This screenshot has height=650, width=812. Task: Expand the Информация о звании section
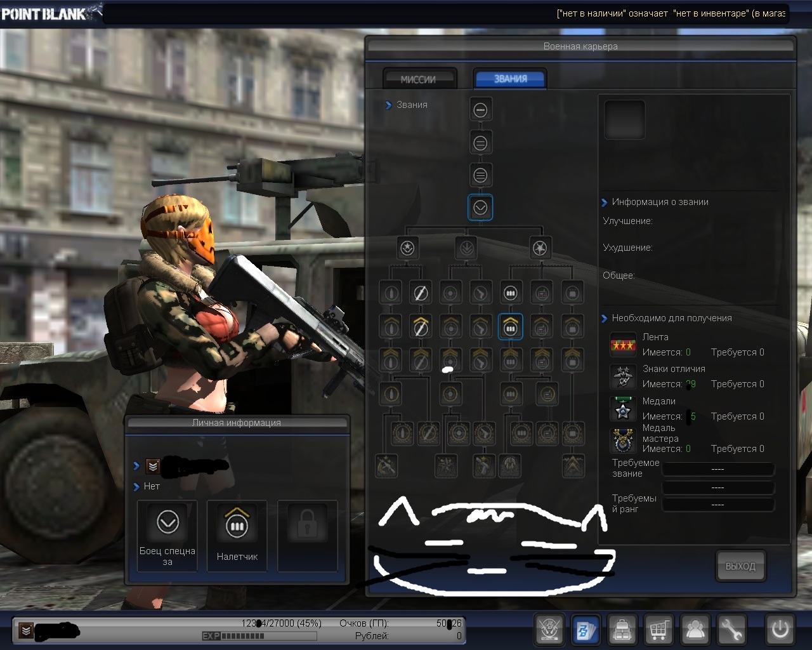click(x=604, y=202)
